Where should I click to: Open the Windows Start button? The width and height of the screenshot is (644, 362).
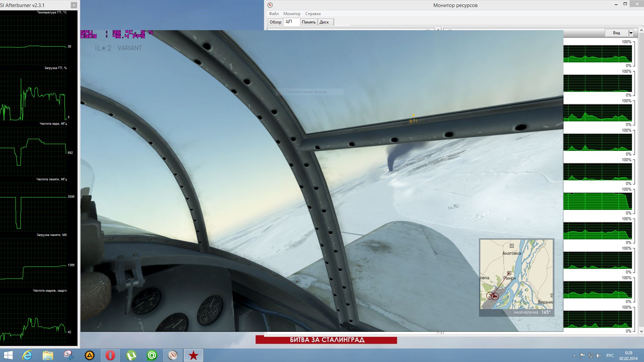pos(8,355)
